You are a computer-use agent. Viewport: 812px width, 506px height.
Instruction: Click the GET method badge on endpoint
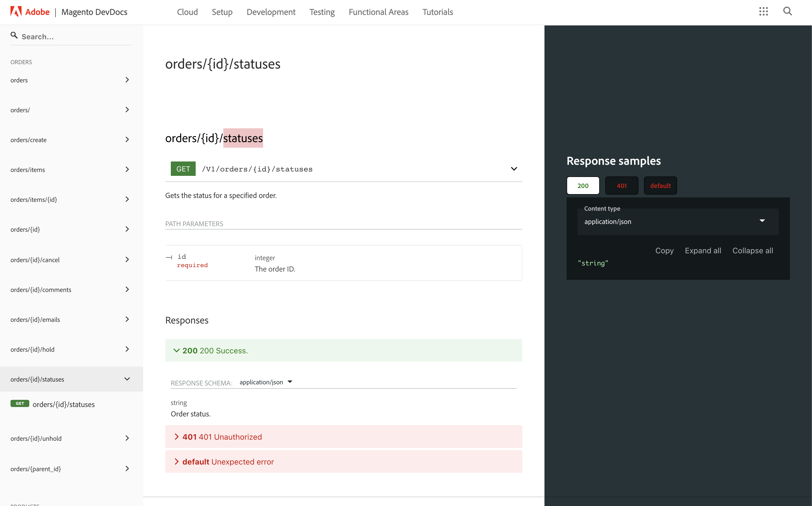tap(183, 169)
